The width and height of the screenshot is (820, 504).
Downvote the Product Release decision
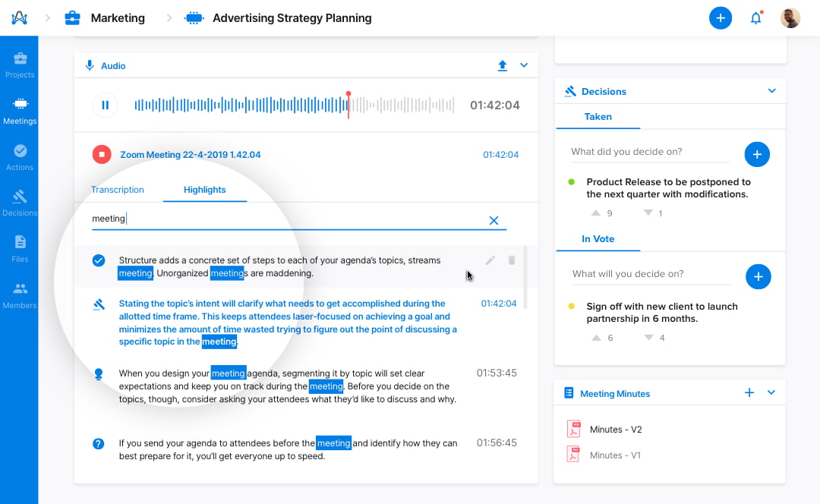tap(648, 213)
